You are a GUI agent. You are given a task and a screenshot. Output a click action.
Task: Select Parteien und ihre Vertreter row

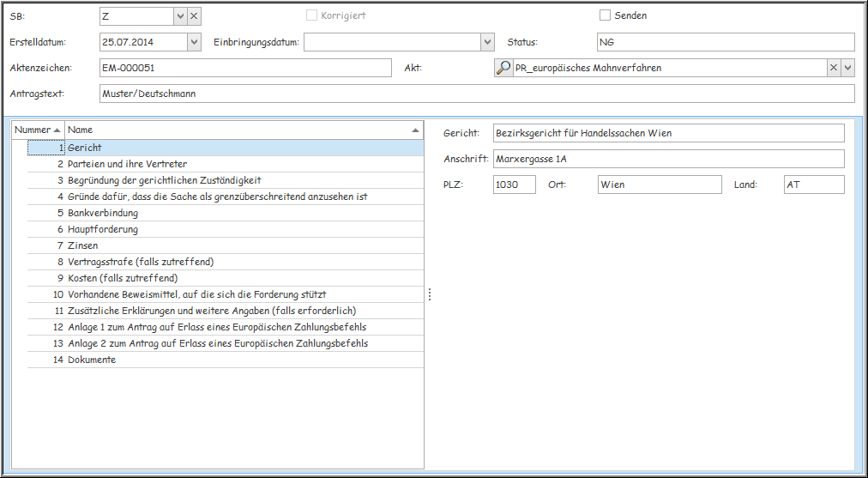click(127, 164)
